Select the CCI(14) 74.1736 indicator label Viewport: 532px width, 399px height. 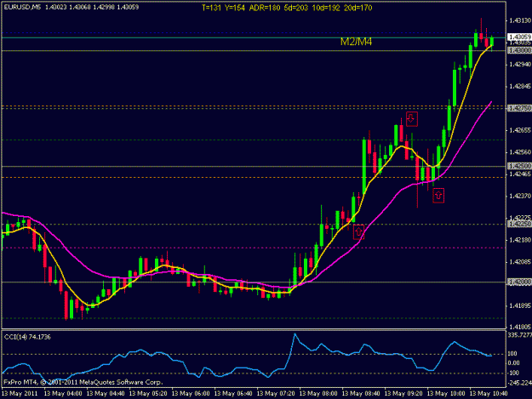pyautogui.click(x=27, y=337)
